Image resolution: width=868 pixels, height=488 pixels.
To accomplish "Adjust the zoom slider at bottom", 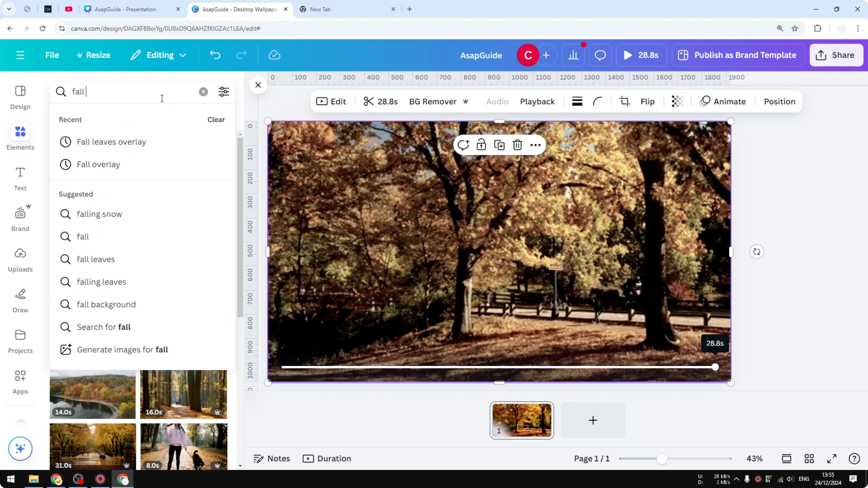I will [663, 458].
